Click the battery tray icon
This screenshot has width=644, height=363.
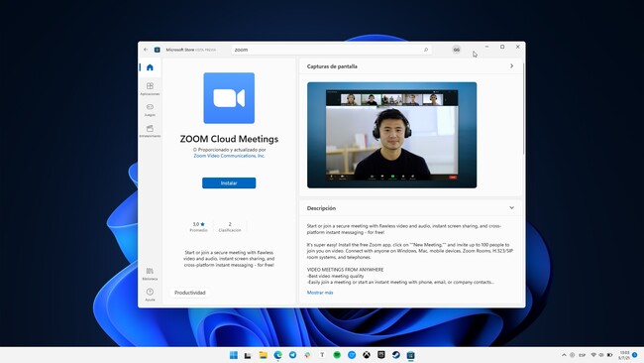click(609, 355)
